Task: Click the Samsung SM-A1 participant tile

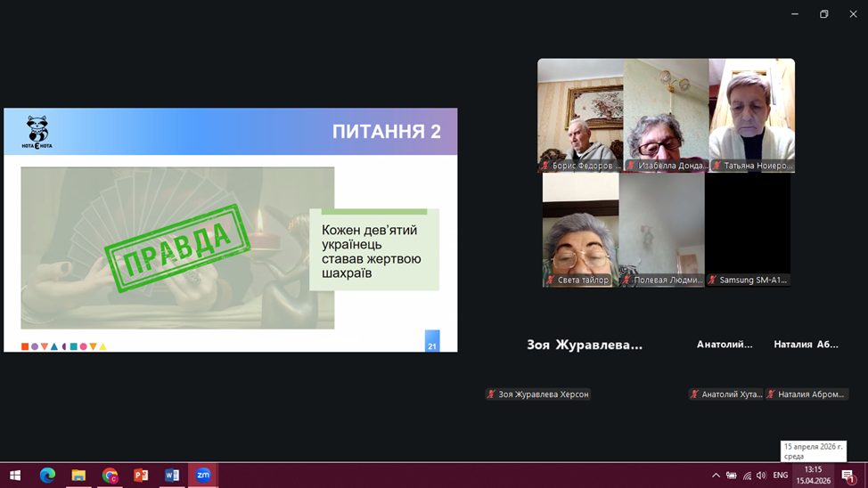Action: pyautogui.click(x=748, y=230)
